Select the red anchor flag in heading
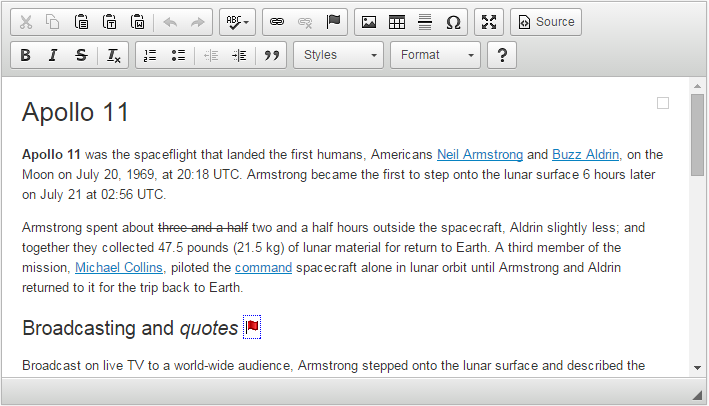The width and height of the screenshot is (709, 406). point(252,326)
